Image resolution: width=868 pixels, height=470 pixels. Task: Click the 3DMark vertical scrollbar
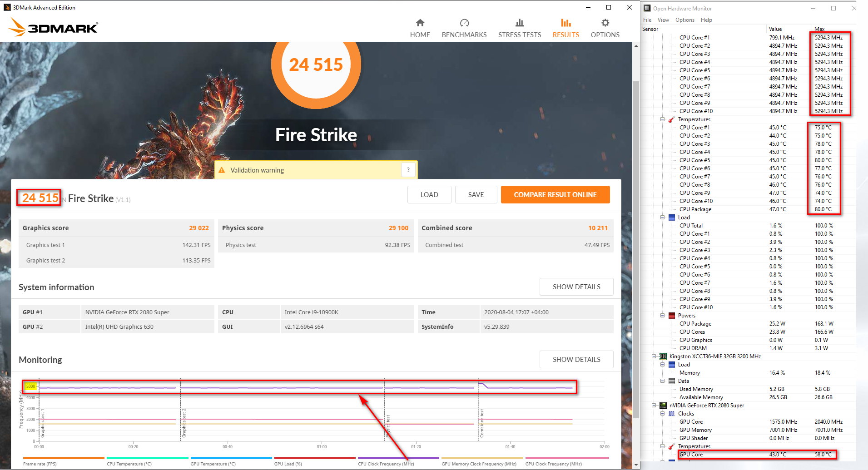point(636,250)
